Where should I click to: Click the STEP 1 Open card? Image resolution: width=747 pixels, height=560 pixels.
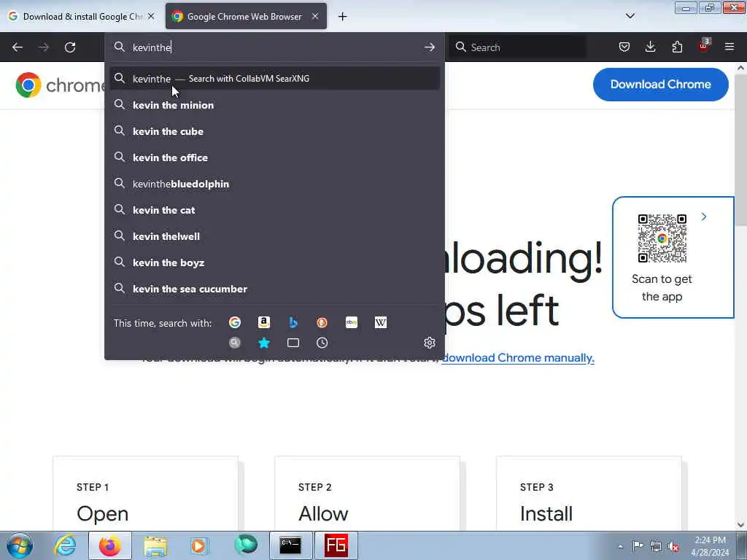coord(145,494)
